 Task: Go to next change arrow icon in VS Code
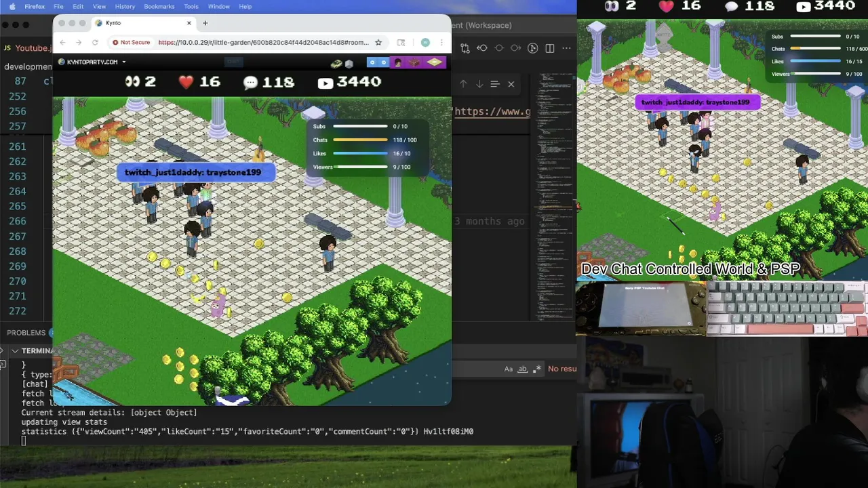[x=515, y=48]
